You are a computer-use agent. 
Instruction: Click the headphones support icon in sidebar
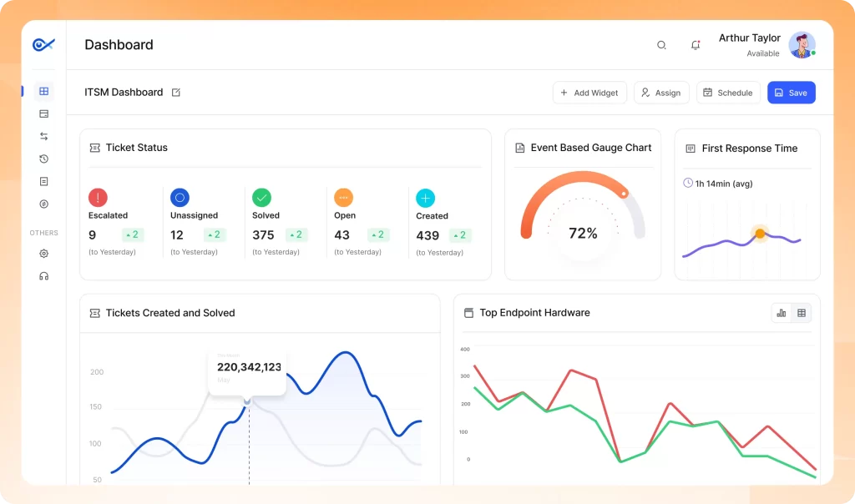(44, 276)
